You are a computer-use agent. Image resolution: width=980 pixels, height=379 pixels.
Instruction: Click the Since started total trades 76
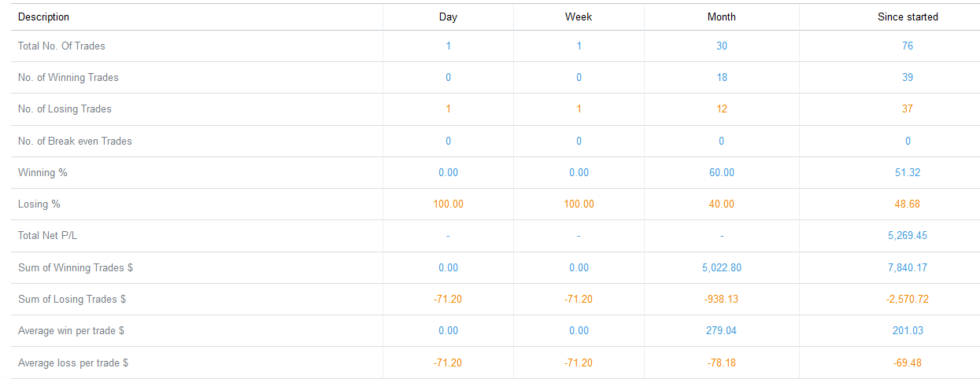tap(908, 46)
